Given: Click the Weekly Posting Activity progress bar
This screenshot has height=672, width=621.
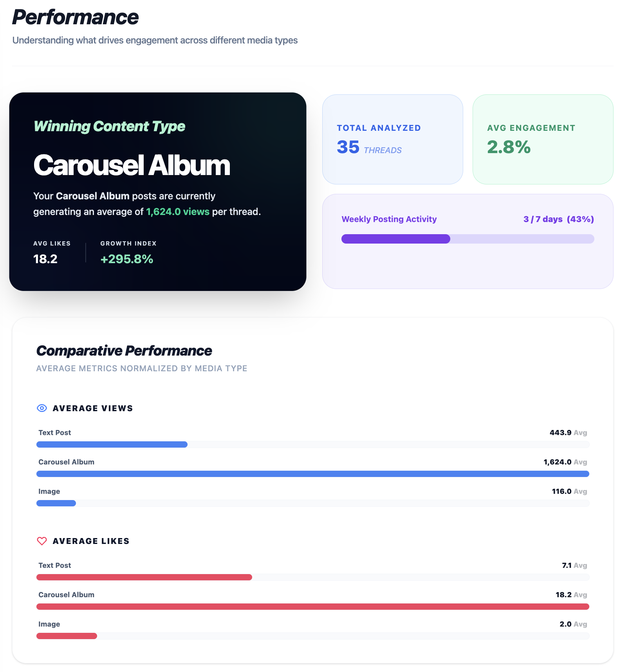Looking at the screenshot, I should pyautogui.click(x=468, y=239).
